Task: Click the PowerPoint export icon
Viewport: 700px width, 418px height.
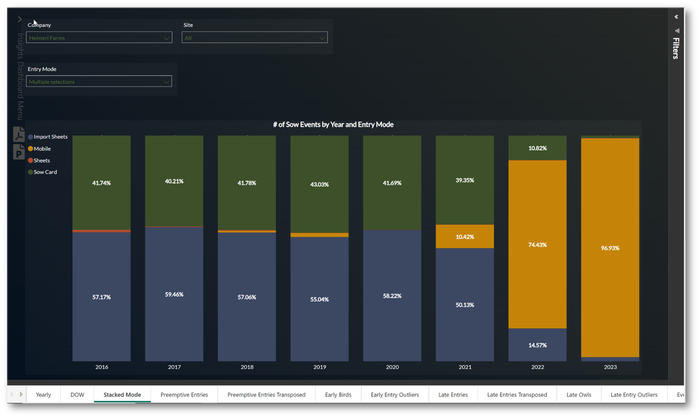Action: [x=19, y=152]
